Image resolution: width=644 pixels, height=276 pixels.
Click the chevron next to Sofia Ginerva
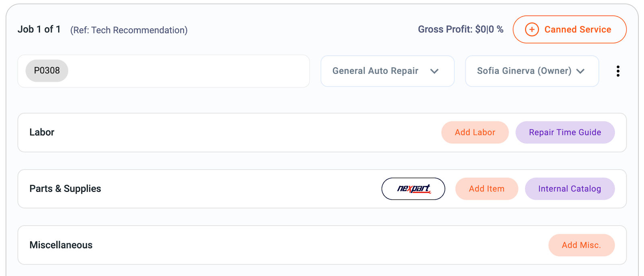tap(580, 71)
